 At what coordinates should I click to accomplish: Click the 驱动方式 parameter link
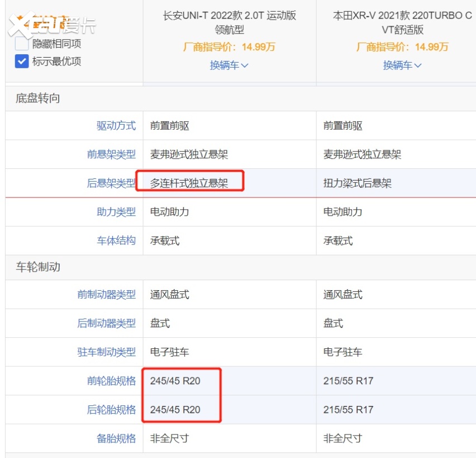[x=116, y=125]
